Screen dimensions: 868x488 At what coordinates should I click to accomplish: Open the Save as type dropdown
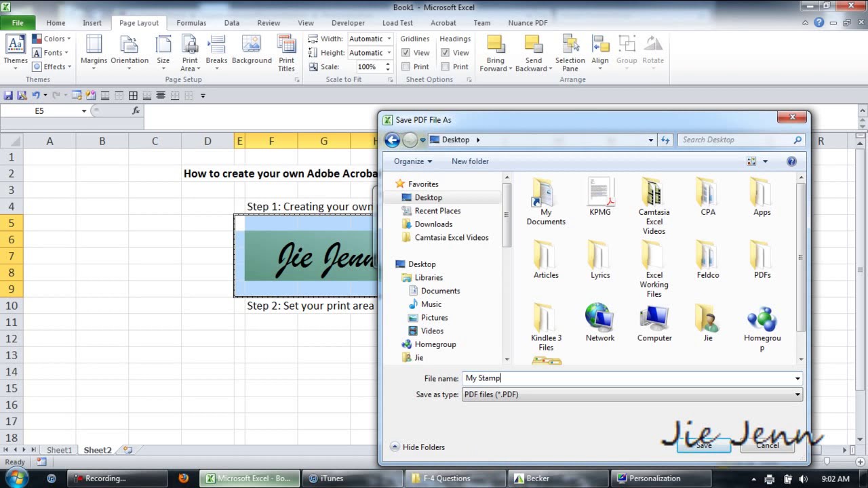coord(632,394)
